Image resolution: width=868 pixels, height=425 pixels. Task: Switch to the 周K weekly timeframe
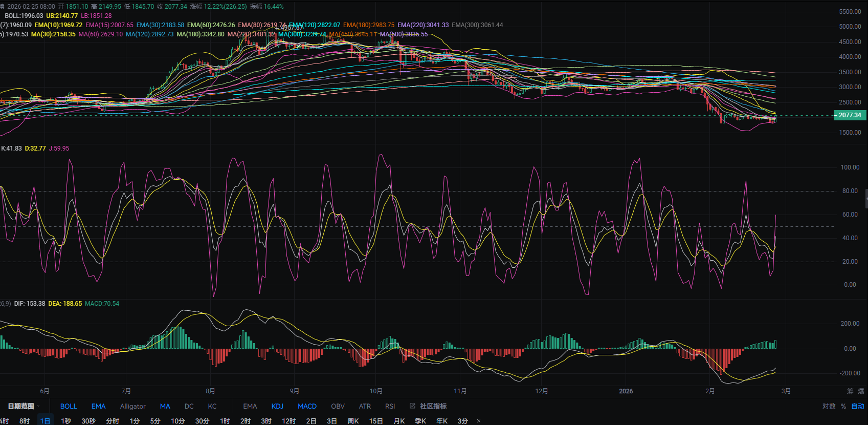tap(353, 421)
